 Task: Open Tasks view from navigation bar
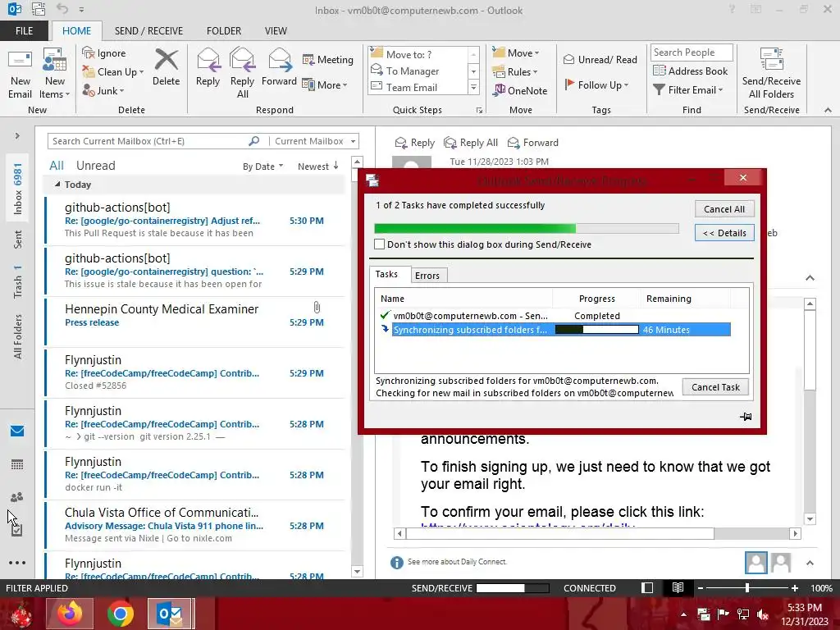[17, 530]
